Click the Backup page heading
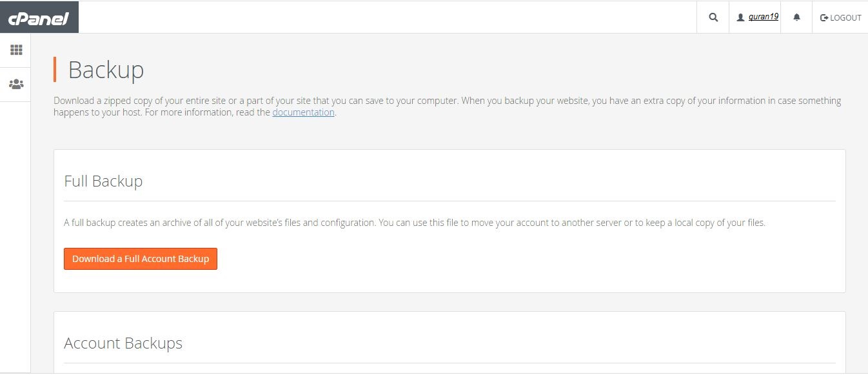This screenshot has width=868, height=375. click(x=106, y=70)
